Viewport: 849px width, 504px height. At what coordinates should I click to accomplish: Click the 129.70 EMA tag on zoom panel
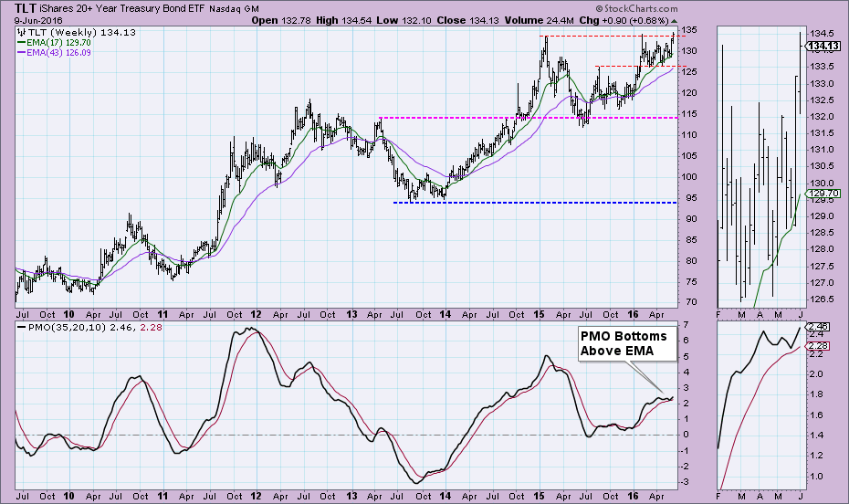823,194
